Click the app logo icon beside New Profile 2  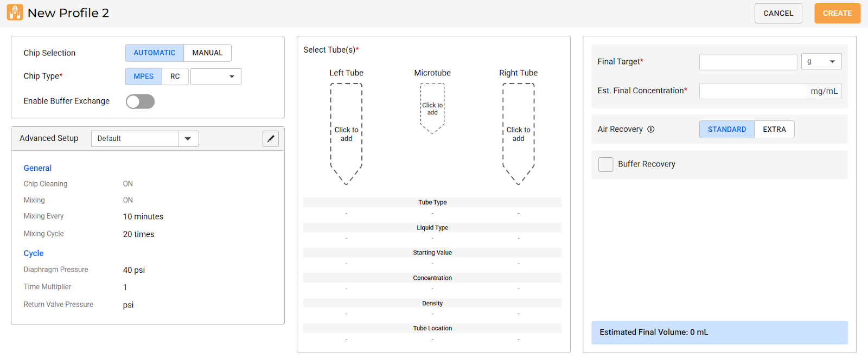point(15,12)
